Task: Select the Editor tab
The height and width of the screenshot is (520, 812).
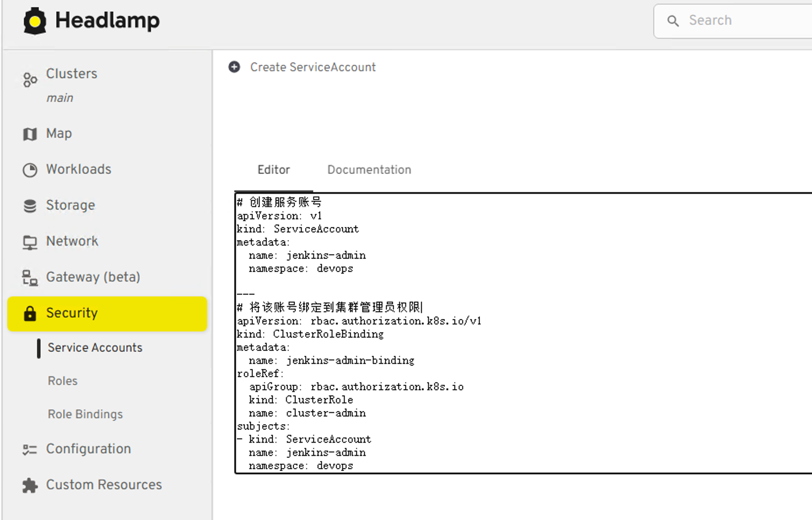Action: tap(274, 170)
